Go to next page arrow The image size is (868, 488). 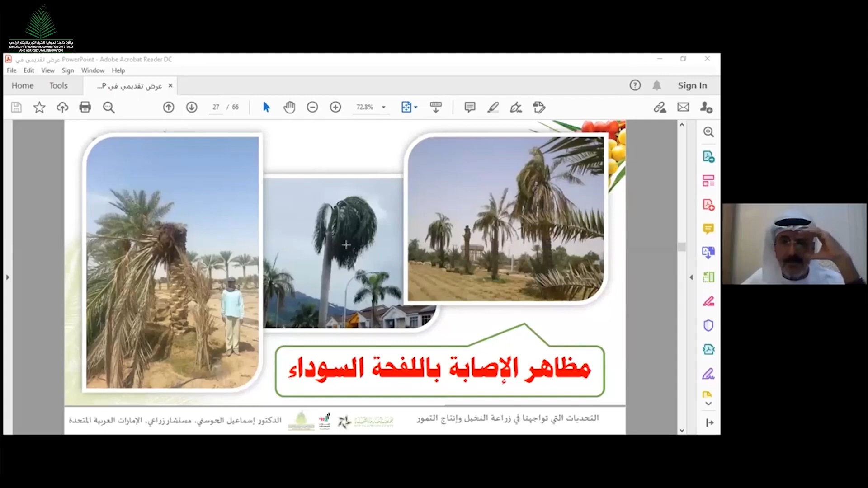coord(192,107)
